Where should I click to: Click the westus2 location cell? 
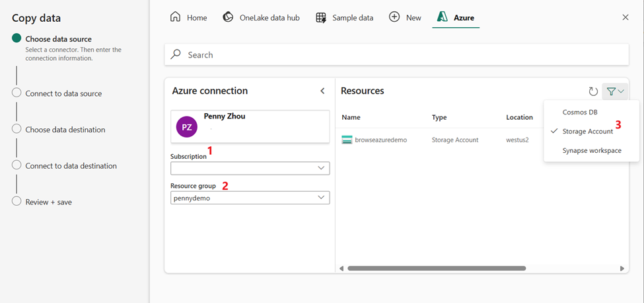click(517, 140)
